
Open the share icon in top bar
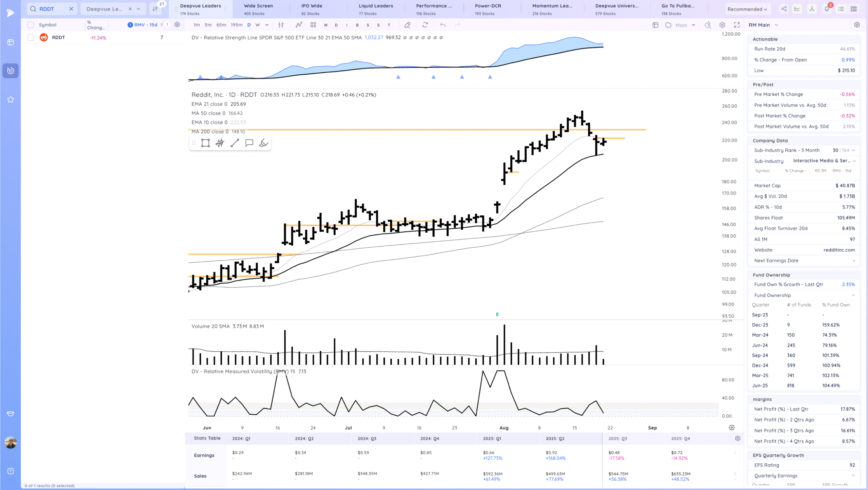coord(784,9)
